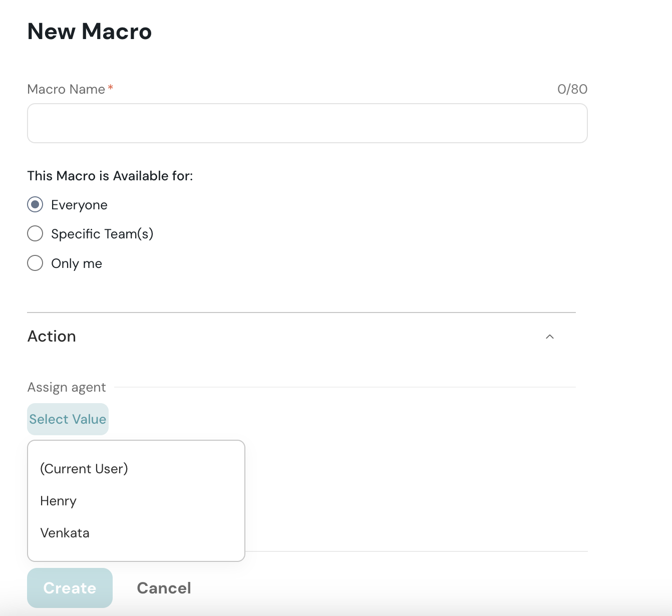
Task: Collapse the Action section chevron
Action: (549, 337)
